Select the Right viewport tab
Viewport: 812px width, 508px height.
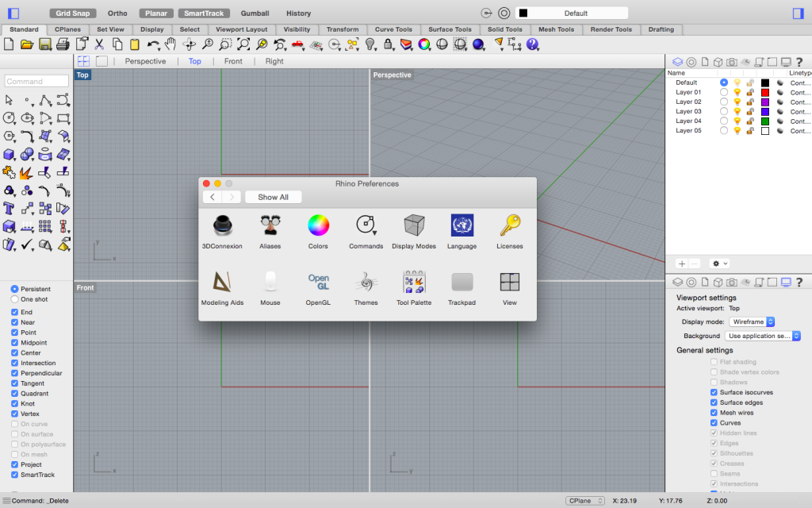pos(274,61)
